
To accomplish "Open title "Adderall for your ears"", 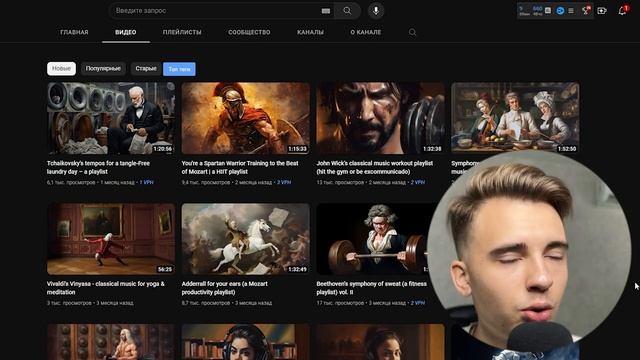I will pos(224,288).
